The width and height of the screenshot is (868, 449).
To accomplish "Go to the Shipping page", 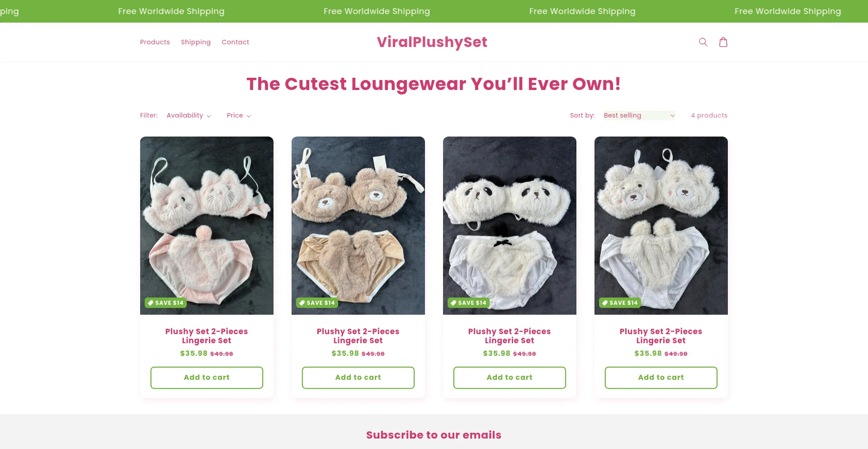I will (x=196, y=42).
